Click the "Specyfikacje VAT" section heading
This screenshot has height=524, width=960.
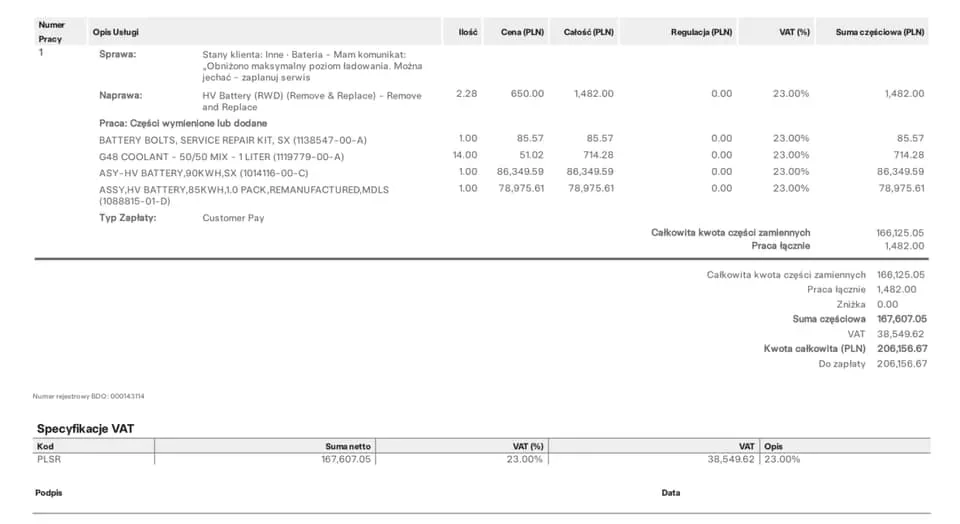85,428
